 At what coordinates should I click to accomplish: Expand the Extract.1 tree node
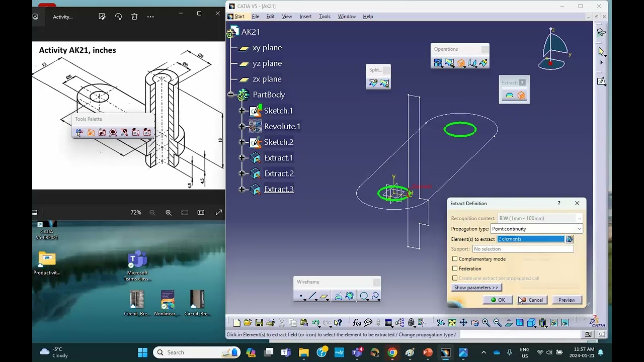point(242,158)
